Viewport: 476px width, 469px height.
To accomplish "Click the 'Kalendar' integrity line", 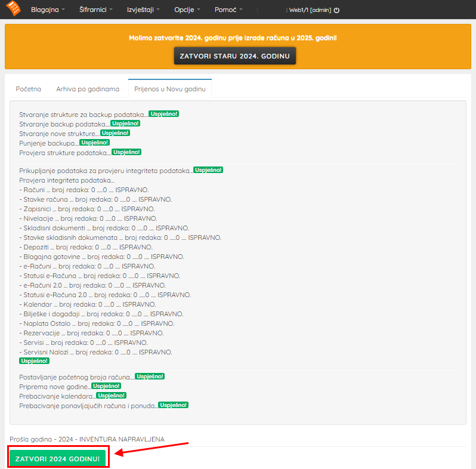I will tap(88, 304).
